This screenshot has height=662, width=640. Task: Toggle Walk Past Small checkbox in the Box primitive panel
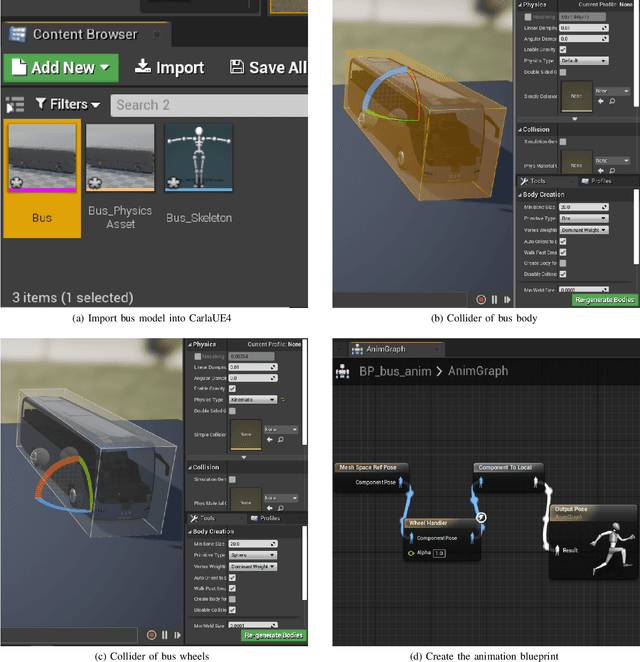point(563,252)
